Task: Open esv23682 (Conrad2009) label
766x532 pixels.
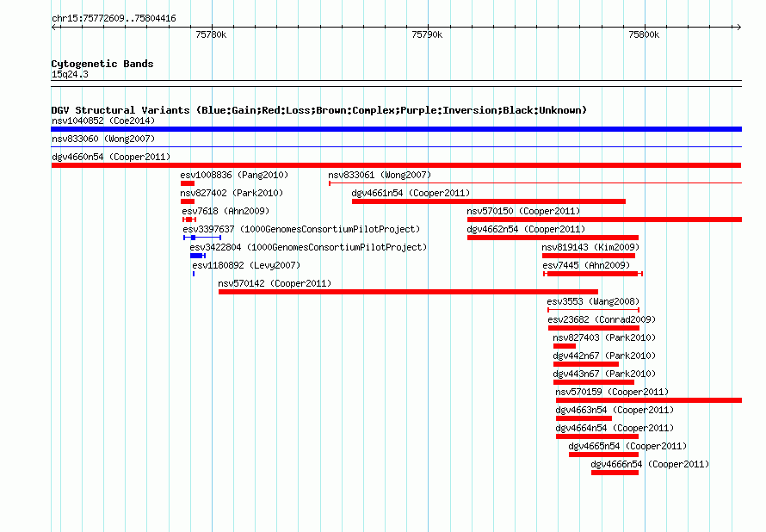Action: [602, 319]
